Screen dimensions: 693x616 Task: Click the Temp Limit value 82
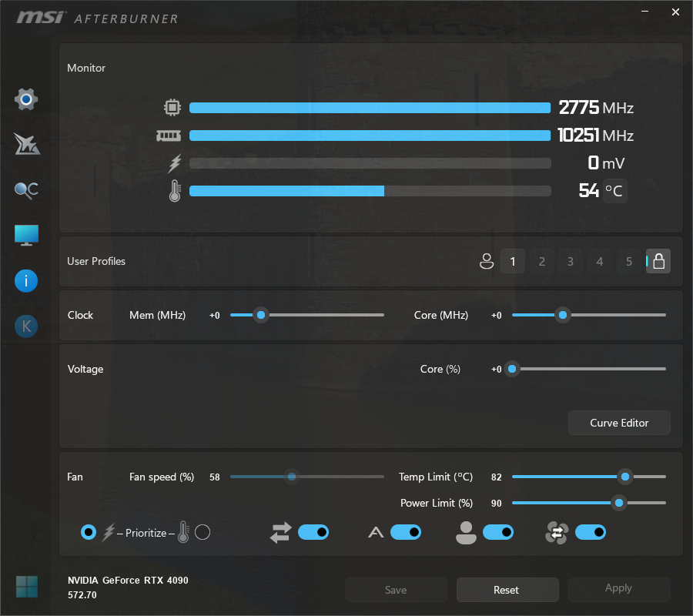tap(497, 477)
